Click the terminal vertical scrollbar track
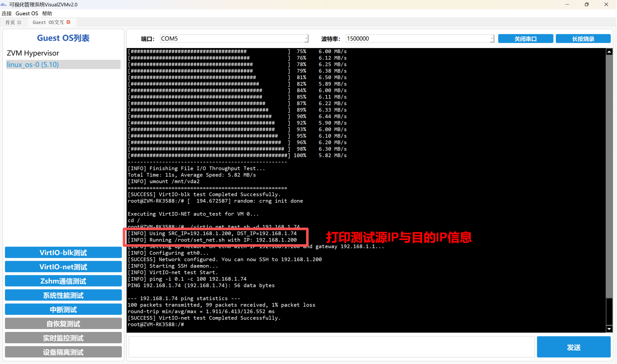This screenshot has width=617, height=364. click(x=609, y=178)
